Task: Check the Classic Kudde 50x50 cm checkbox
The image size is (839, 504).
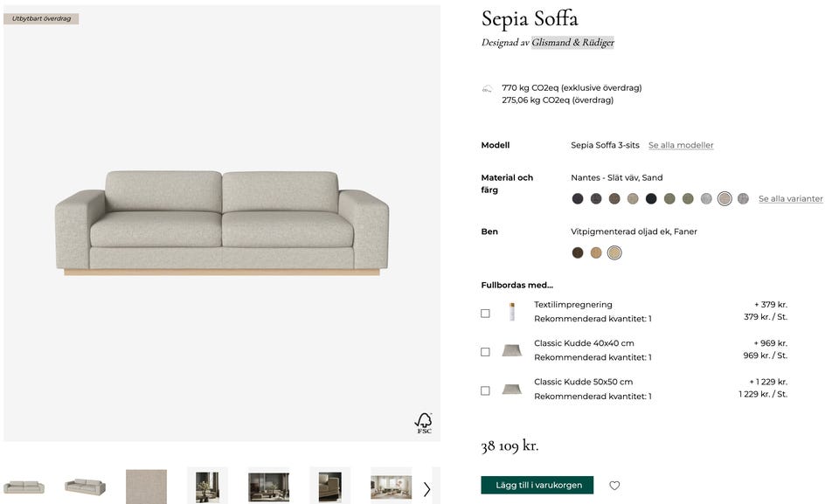Action: (x=485, y=390)
